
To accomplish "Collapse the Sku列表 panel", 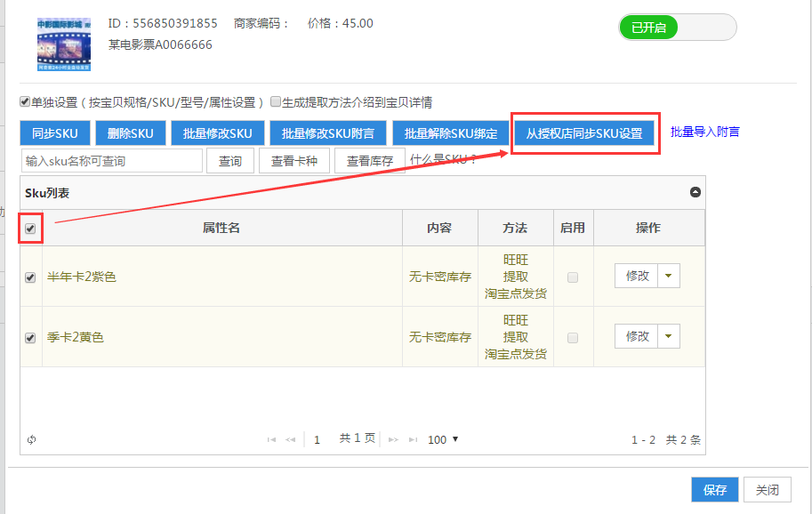I will click(695, 193).
